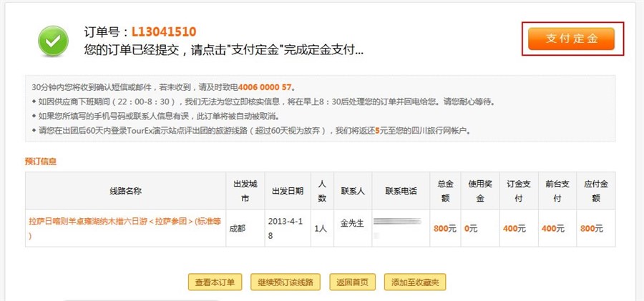Go back via the 返回首页 button

[x=353, y=282]
